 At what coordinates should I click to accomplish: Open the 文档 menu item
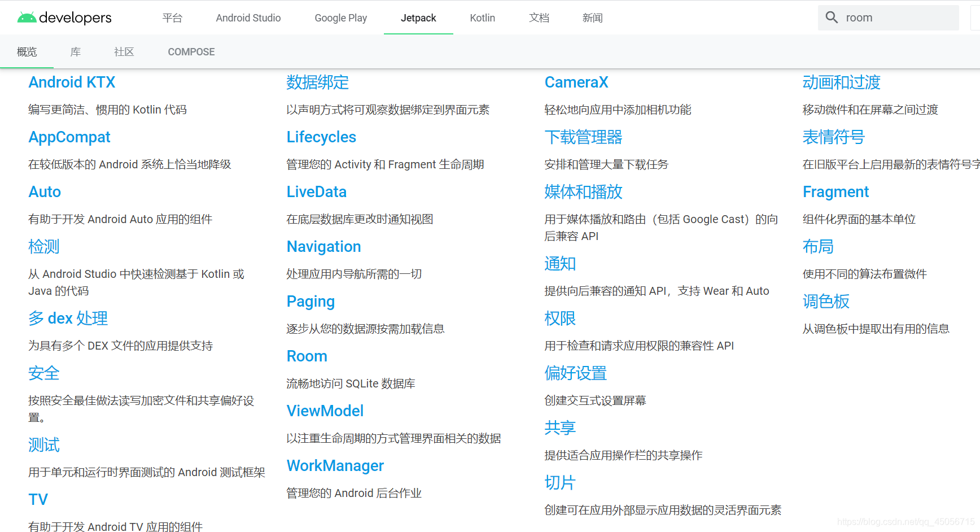[539, 18]
